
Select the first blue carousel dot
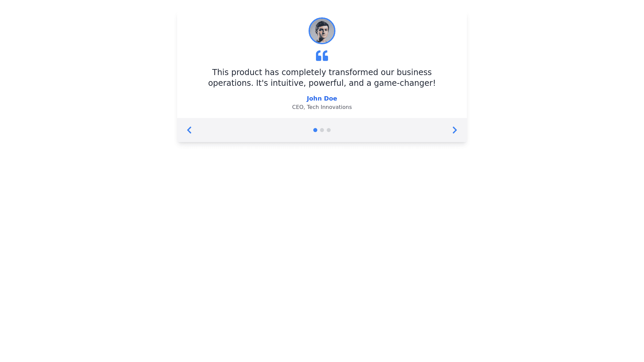[x=315, y=130]
